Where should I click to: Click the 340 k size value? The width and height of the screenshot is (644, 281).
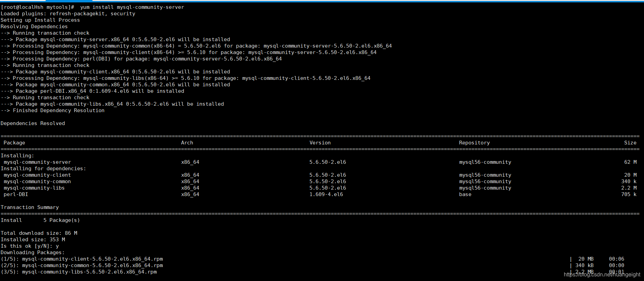(629, 181)
